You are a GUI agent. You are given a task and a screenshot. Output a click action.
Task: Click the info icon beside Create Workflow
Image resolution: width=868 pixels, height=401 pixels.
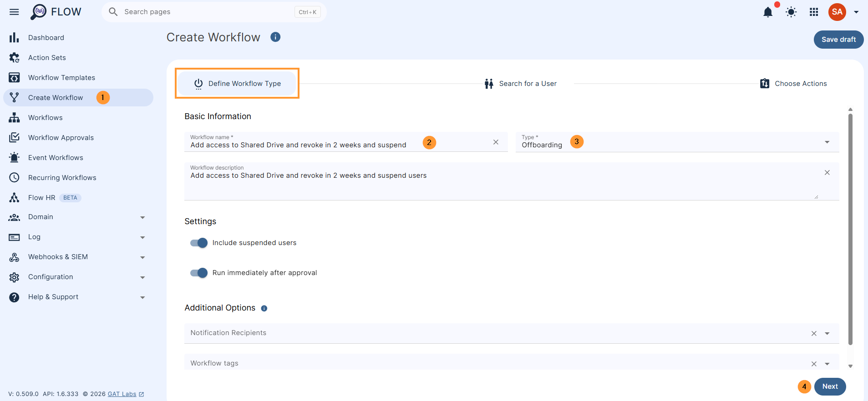275,37
